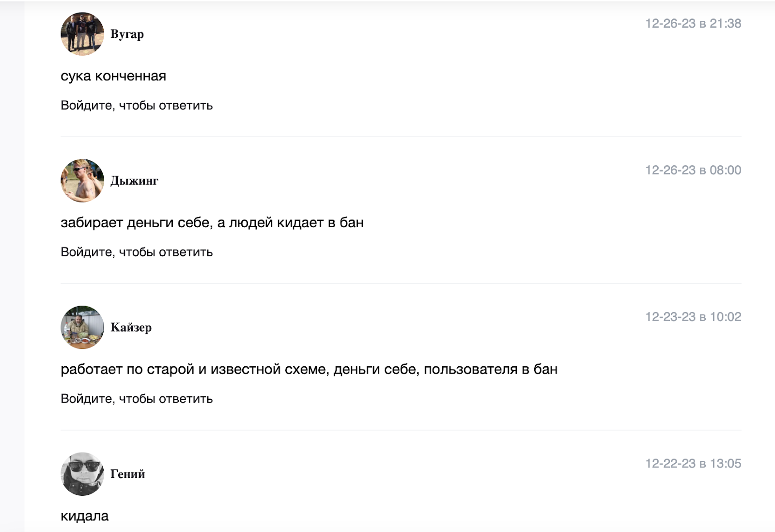Click login-to-reply link under Дыжинг's comment
Image resolution: width=775 pixels, height=532 pixels.
(x=137, y=252)
